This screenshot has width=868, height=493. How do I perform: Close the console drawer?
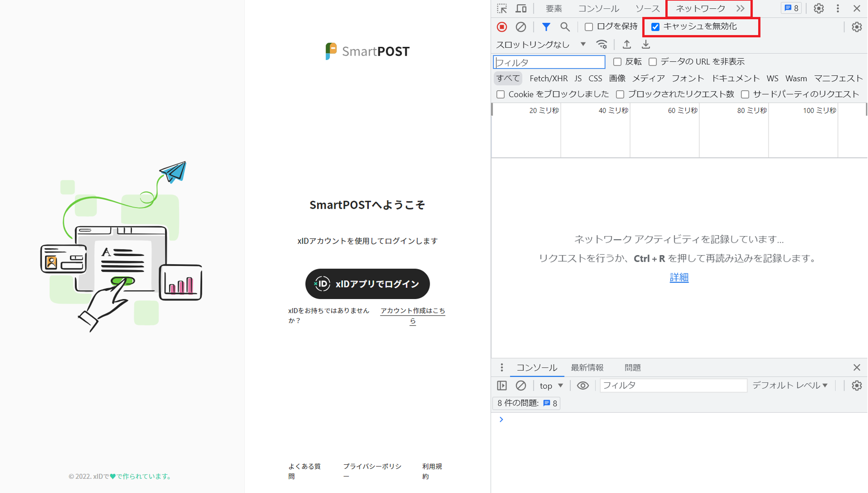click(856, 368)
